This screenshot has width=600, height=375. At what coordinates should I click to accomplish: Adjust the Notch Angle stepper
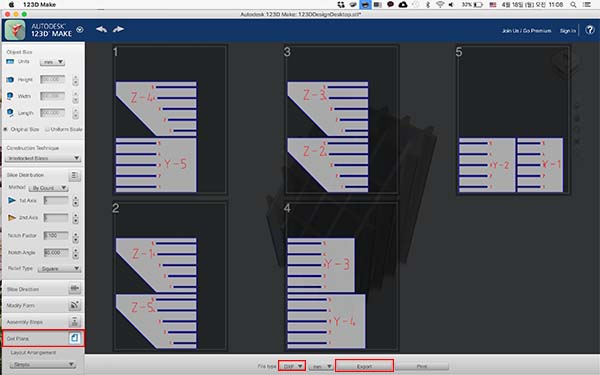tap(75, 253)
